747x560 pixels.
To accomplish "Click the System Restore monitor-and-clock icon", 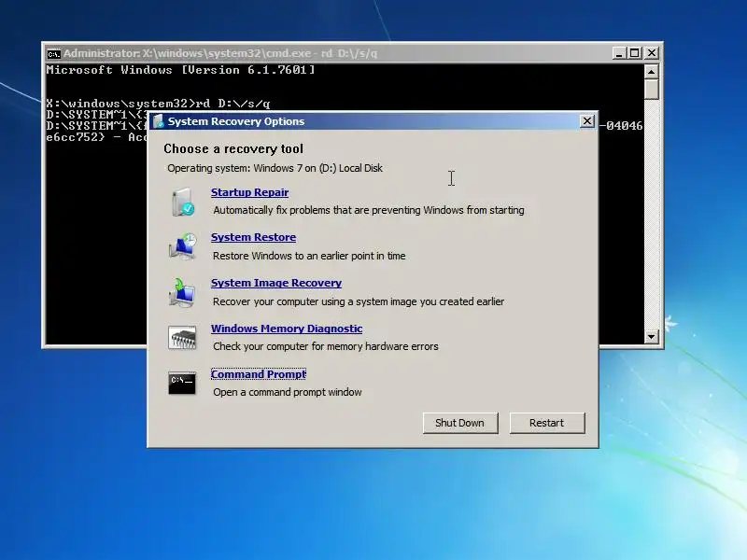I will click(x=182, y=246).
